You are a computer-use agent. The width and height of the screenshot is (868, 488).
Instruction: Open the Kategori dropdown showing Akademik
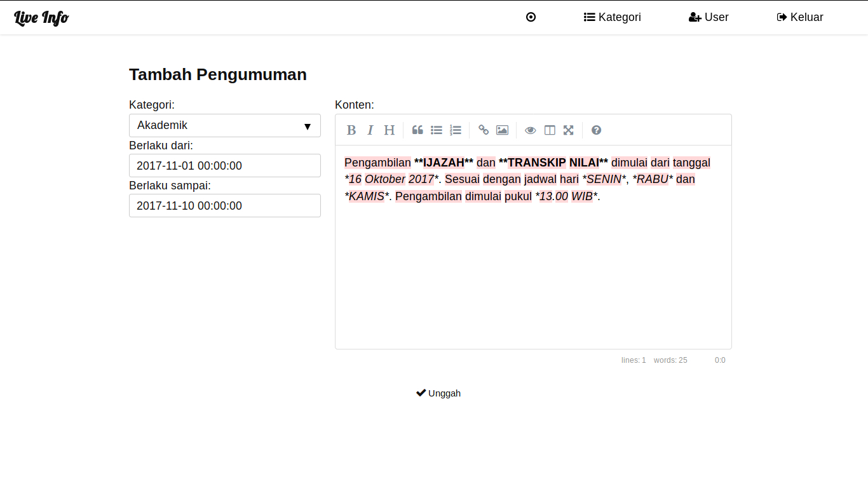coord(225,126)
